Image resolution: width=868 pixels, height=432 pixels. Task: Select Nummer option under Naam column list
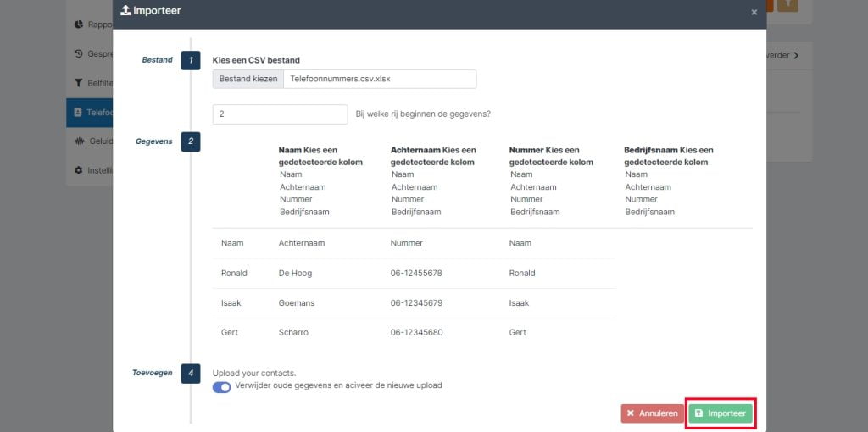pos(296,199)
